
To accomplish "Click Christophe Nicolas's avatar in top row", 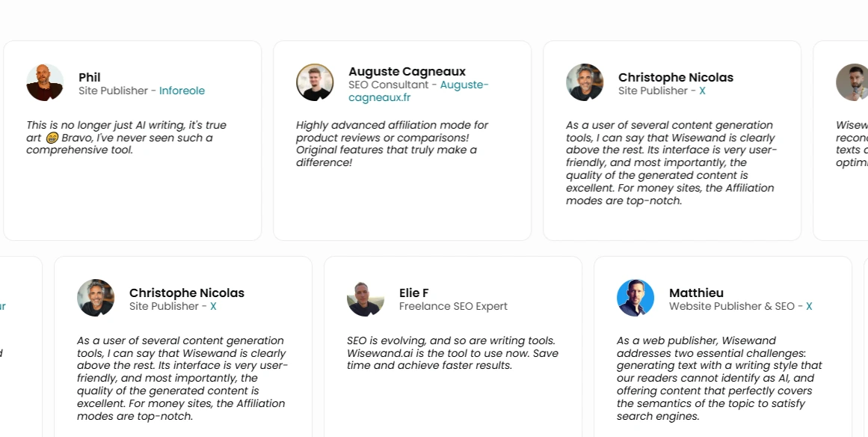I will coord(584,82).
